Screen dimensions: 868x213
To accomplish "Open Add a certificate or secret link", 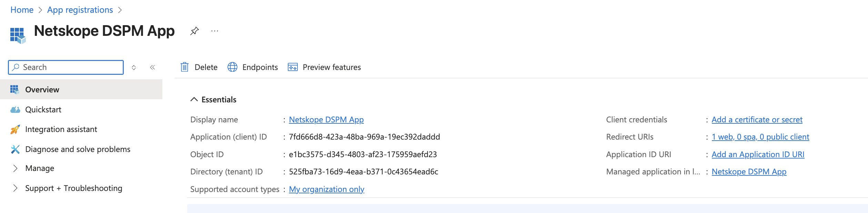I will click(757, 120).
